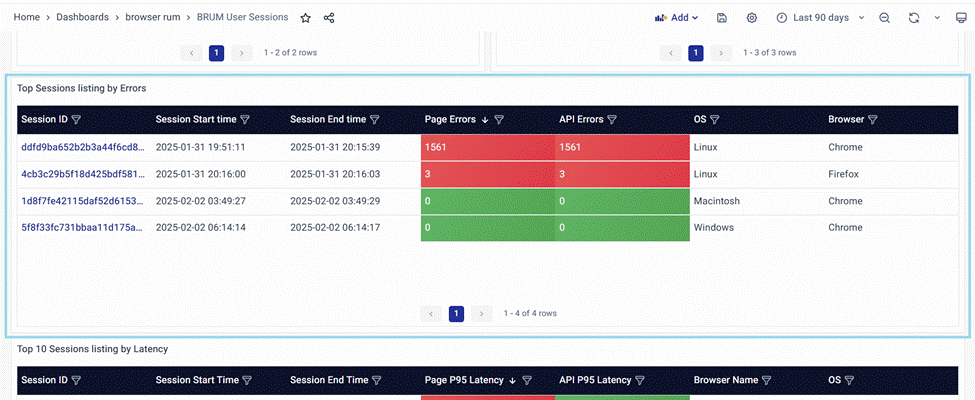The width and height of the screenshot is (975, 400).
Task: Open the Last 90 days time picker
Action: (820, 18)
